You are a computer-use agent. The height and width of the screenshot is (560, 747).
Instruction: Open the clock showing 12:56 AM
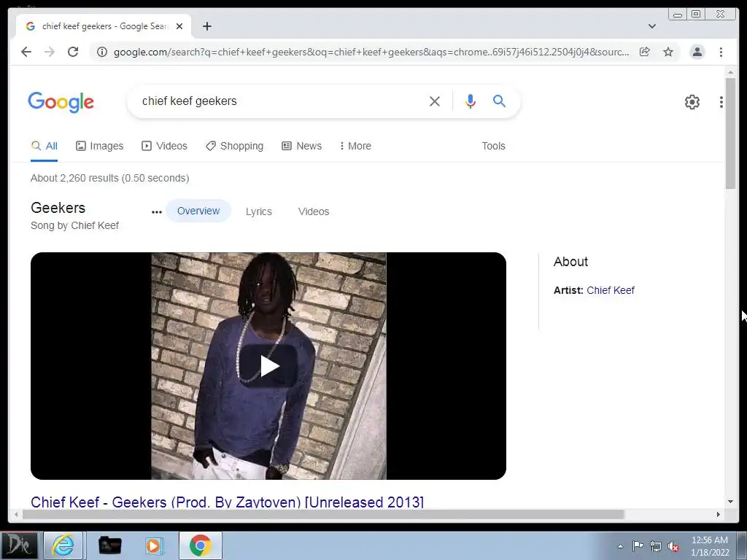[709, 545]
